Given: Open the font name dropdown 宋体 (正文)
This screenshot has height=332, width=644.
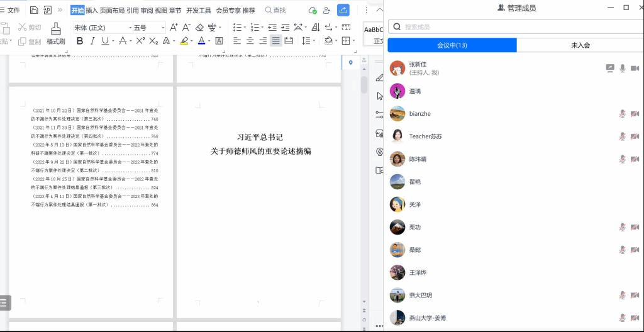Looking at the screenshot, I should pos(101,28).
